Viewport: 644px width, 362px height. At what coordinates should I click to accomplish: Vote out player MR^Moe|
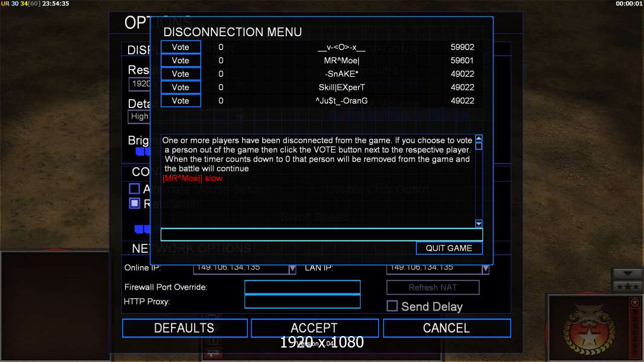tap(181, 61)
